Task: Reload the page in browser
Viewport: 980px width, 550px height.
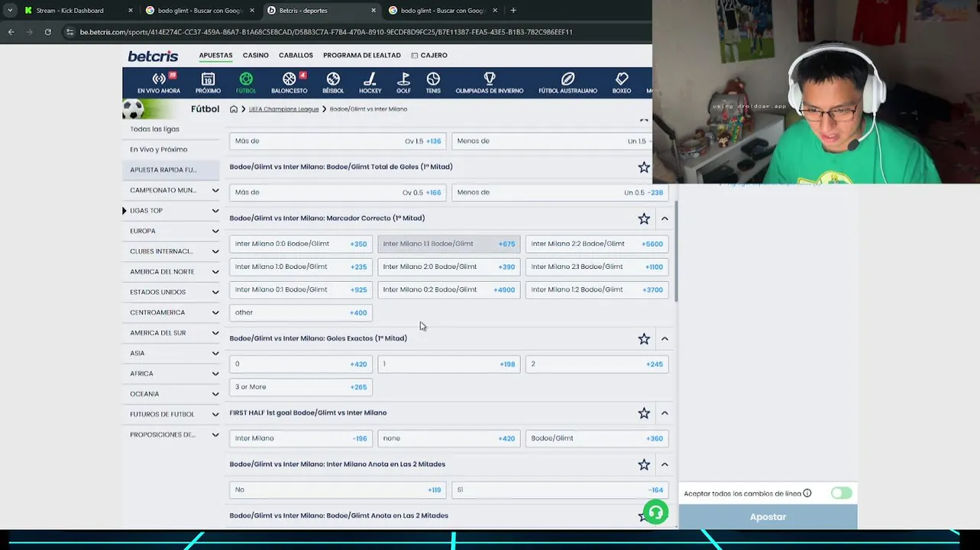Action: pyautogui.click(x=47, y=32)
